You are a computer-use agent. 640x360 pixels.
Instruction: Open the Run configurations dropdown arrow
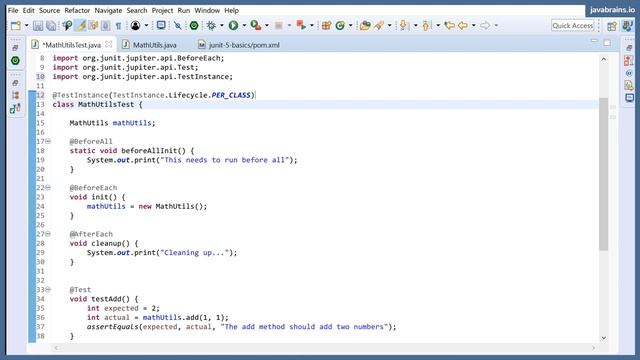pos(244,26)
